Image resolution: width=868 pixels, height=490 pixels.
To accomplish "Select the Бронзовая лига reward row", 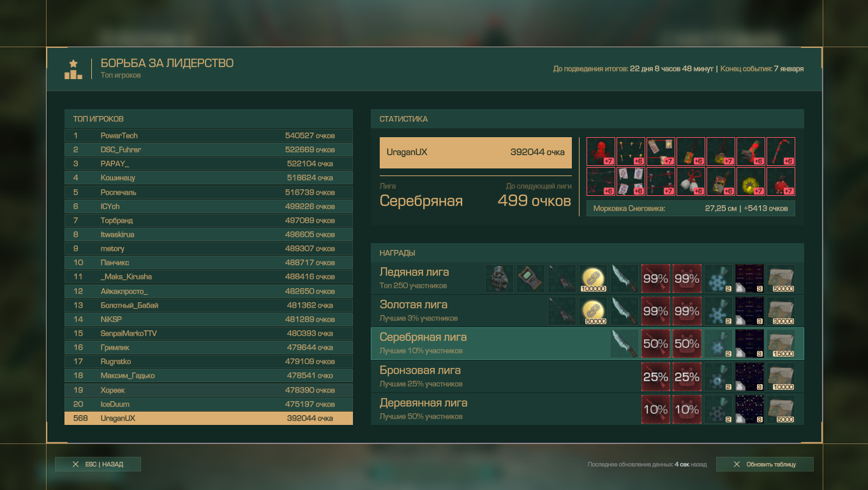I will [x=587, y=377].
